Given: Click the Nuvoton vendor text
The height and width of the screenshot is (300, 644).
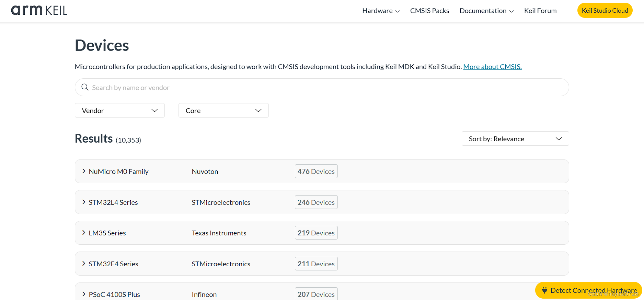Looking at the screenshot, I should point(205,171).
